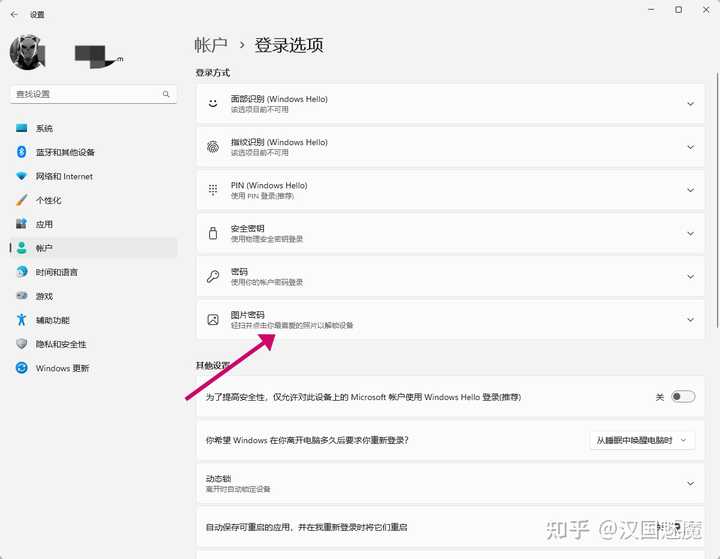Click the 动态锁 title text
The width and height of the screenshot is (720, 559).
coord(218,478)
